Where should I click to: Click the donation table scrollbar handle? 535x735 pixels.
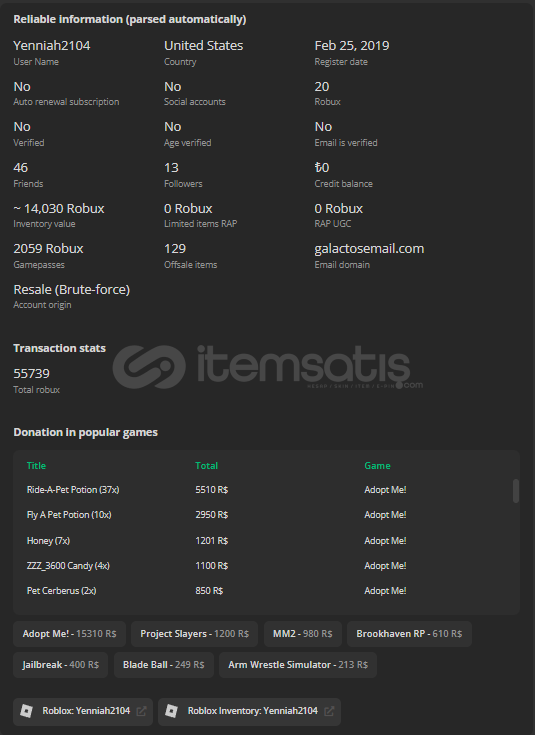click(516, 491)
